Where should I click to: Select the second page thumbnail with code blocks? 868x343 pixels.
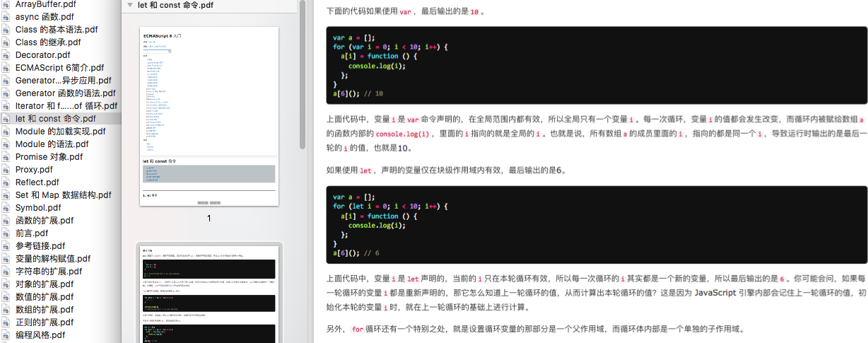point(209,294)
